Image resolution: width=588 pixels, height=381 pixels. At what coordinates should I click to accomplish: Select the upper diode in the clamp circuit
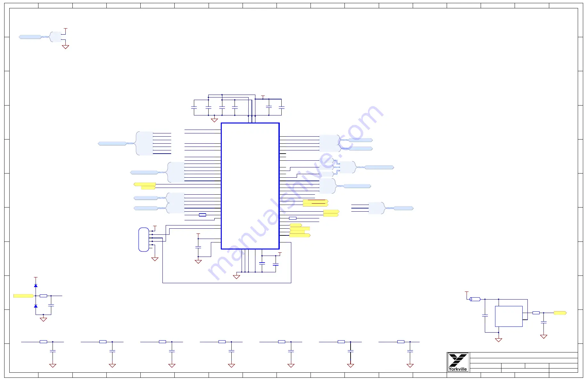point(36,285)
